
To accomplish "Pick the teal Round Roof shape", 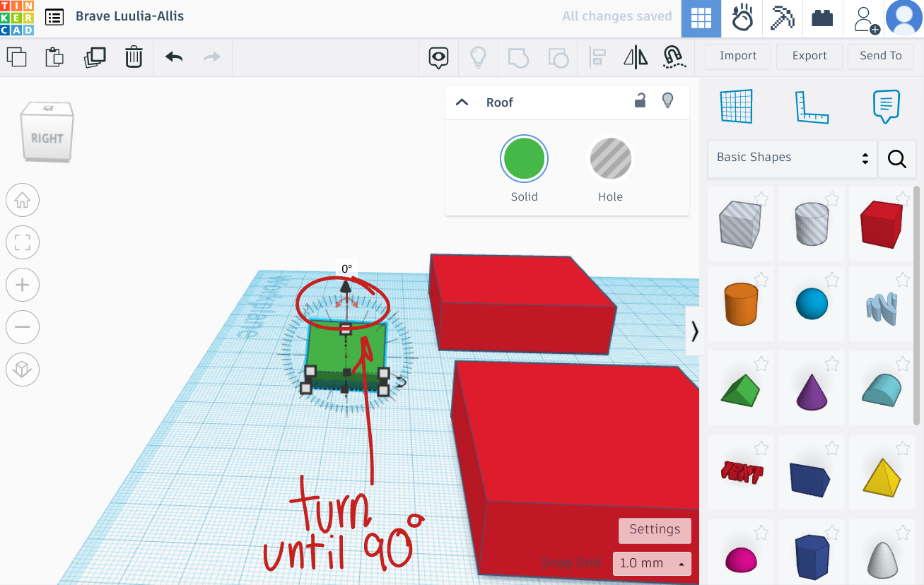I will [x=882, y=389].
